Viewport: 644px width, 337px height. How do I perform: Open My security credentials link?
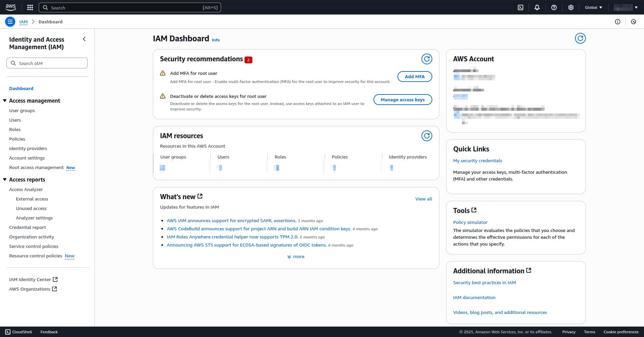pyautogui.click(x=477, y=161)
